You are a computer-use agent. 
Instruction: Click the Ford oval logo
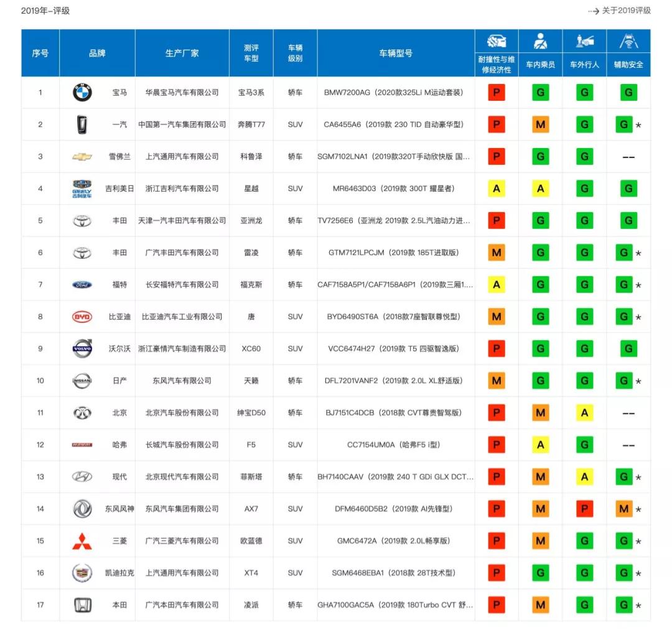tap(82, 285)
